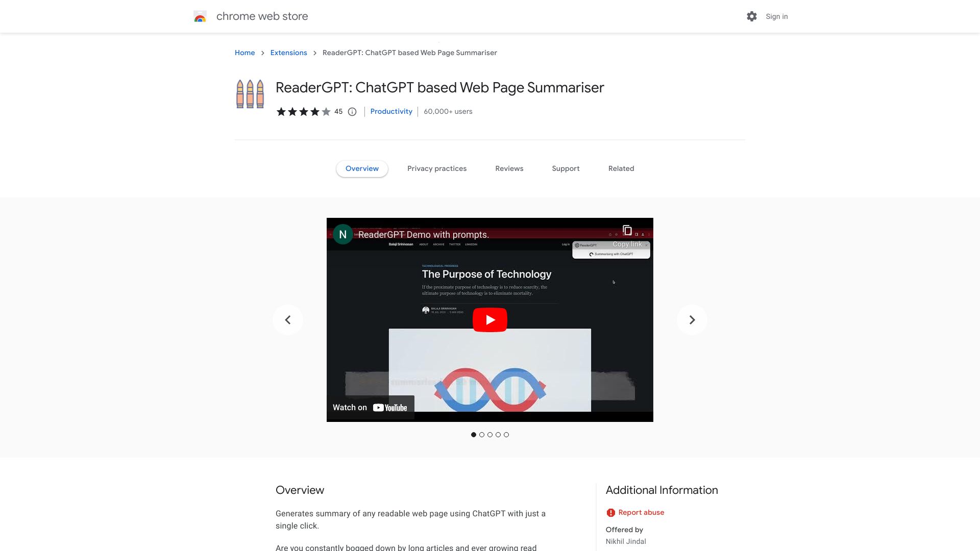Click the Productivity category link
The height and width of the screenshot is (551, 980).
coord(391,111)
